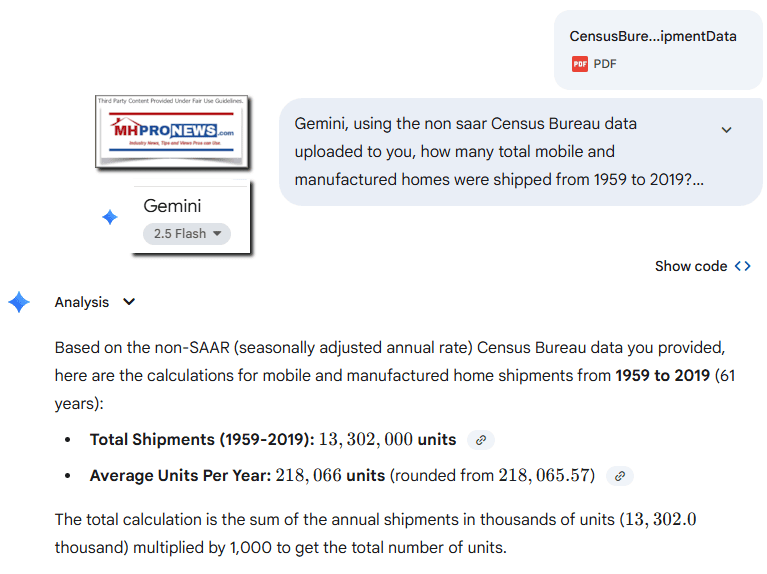Viewport: 767px width, 574px height.
Task: Collapse the Analysis section chevron
Action: tap(129, 302)
